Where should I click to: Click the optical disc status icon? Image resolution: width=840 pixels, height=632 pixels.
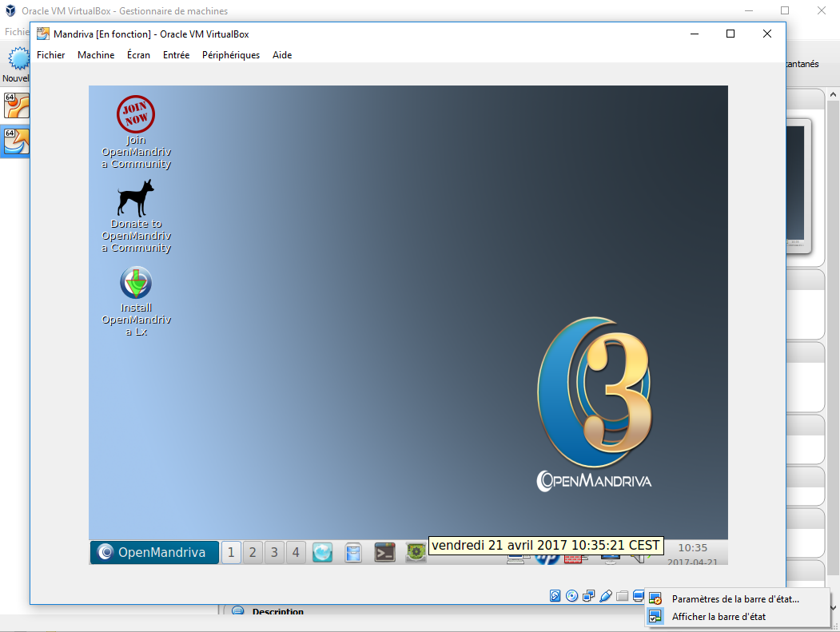coord(571,596)
